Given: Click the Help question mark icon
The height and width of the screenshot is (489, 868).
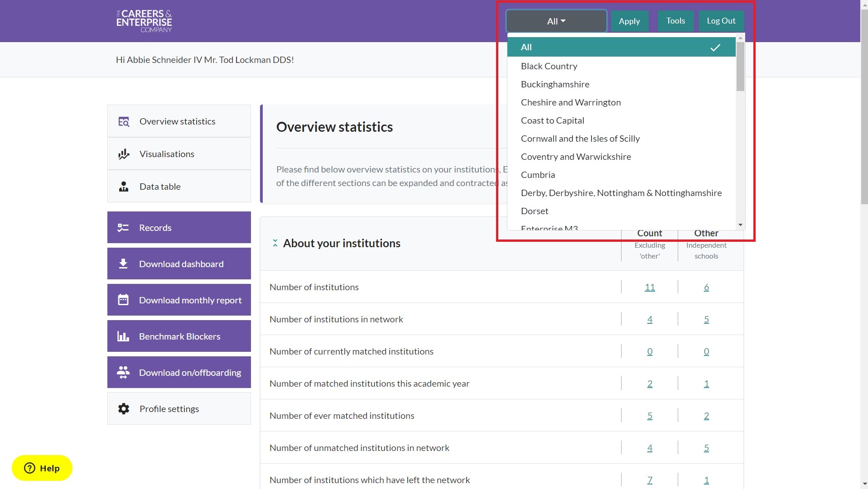Looking at the screenshot, I should tap(29, 468).
